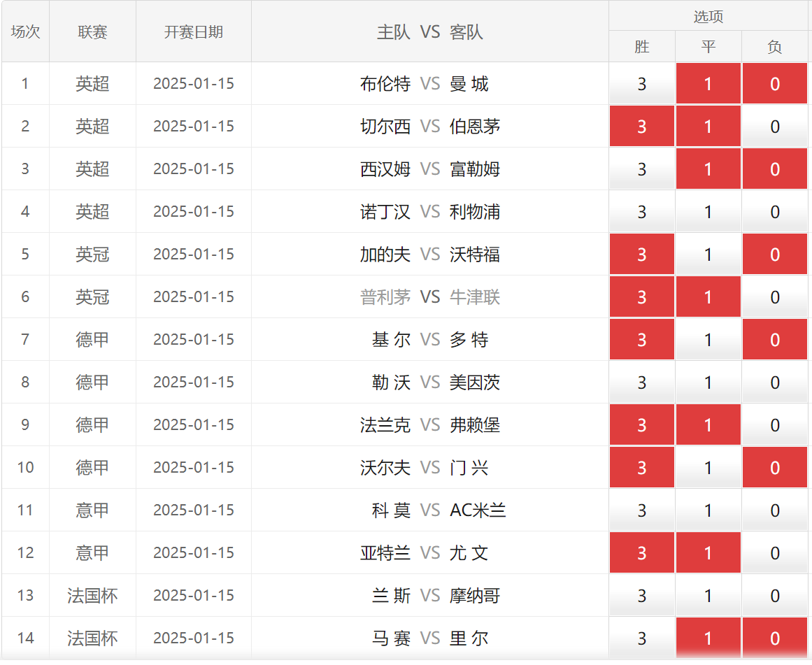Screen dimensions: 812x665
Task: Click the 开赛日期 column header
Action: tap(194, 31)
